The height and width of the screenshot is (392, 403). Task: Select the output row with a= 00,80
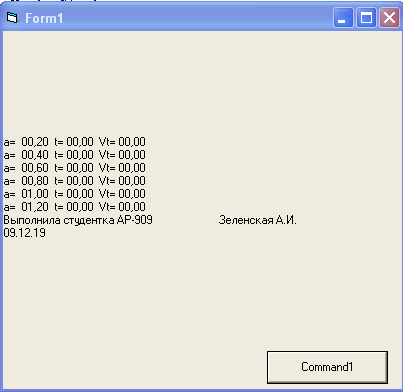pyautogui.click(x=74, y=181)
